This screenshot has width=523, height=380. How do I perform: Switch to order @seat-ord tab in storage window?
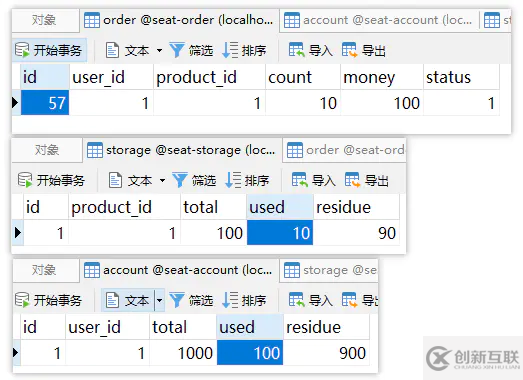pyautogui.click(x=345, y=150)
